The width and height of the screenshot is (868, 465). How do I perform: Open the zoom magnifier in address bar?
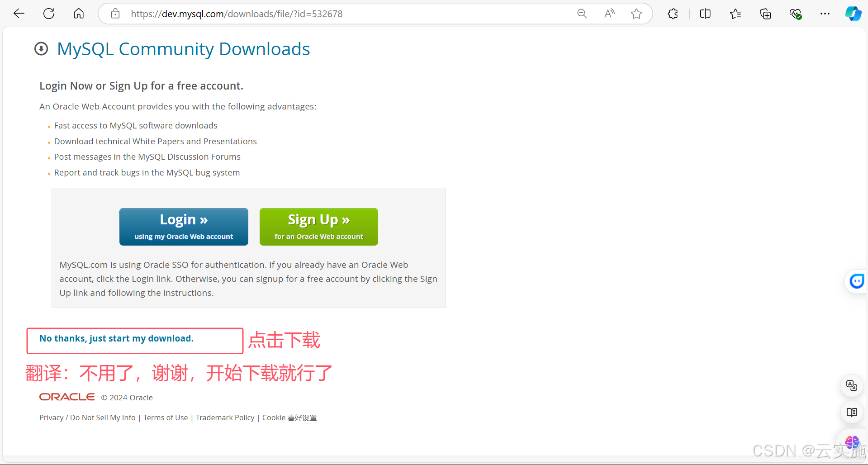[x=582, y=14]
